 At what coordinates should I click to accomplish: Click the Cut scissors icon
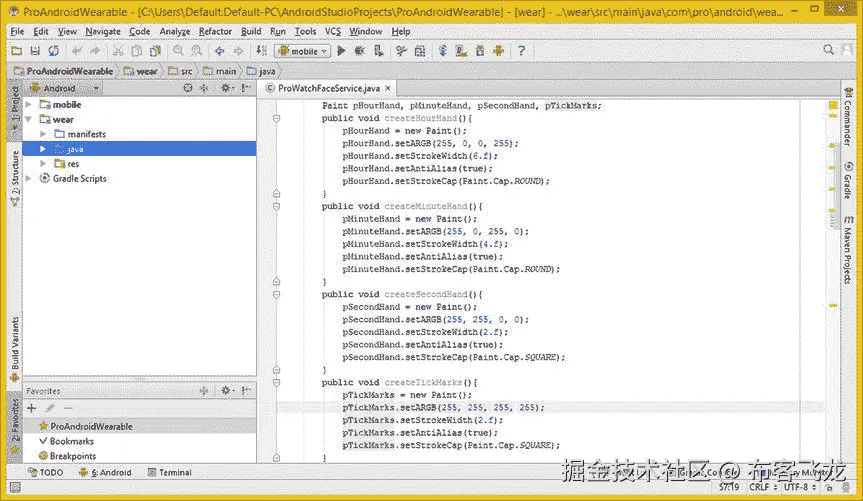pos(118,51)
